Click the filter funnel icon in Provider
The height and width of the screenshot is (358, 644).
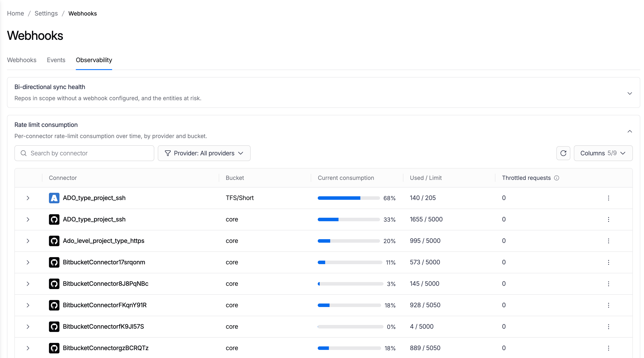click(x=168, y=153)
